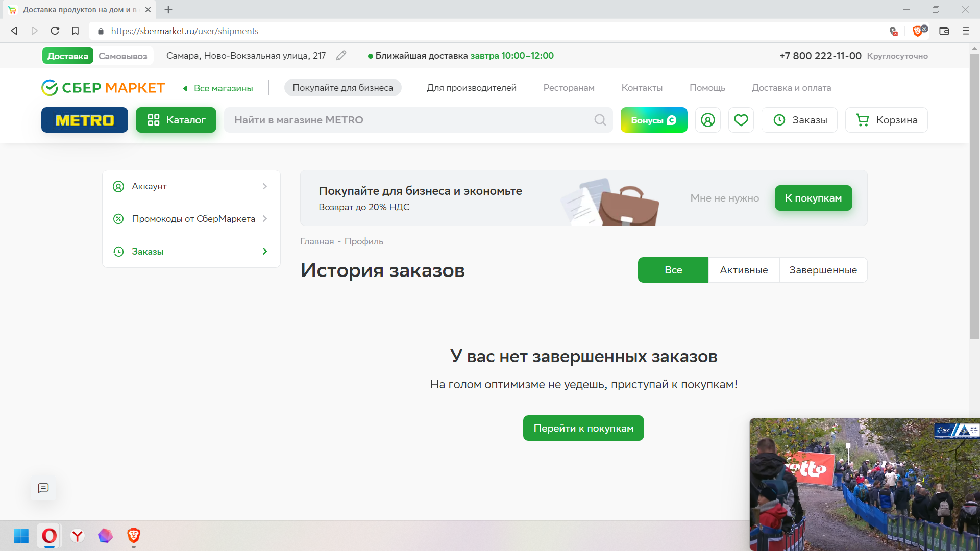Click Перейти к покупкам button

click(x=583, y=428)
